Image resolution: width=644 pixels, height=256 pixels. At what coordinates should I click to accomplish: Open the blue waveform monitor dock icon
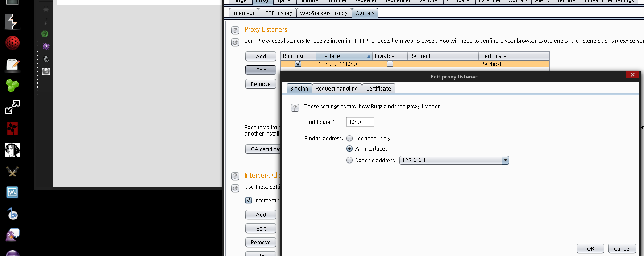pyautogui.click(x=12, y=193)
